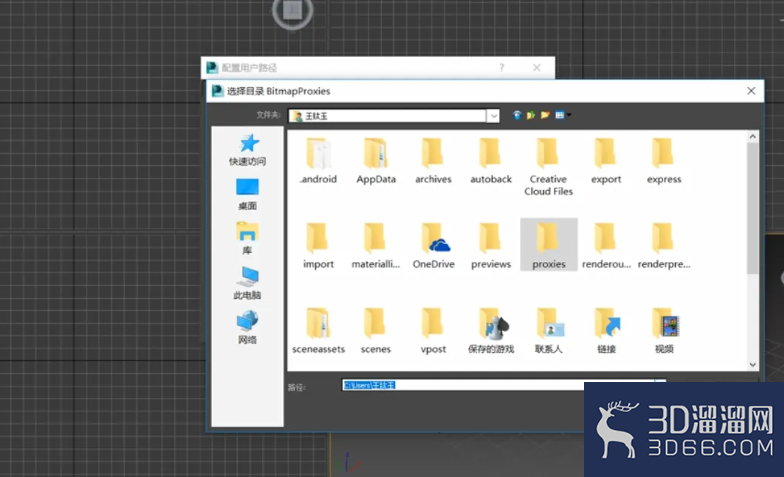Go up one level toolbar icon
Image resolution: width=784 pixels, height=477 pixels.
click(531, 116)
